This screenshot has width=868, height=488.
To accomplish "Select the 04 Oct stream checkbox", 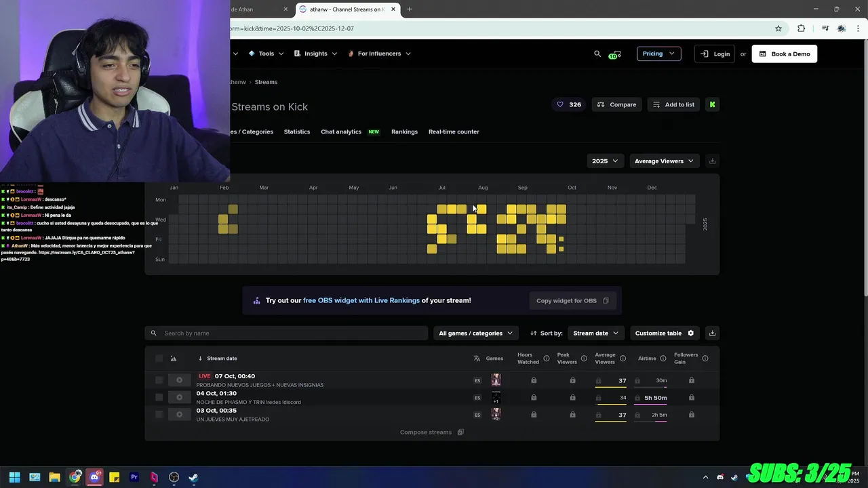I will 159,397.
